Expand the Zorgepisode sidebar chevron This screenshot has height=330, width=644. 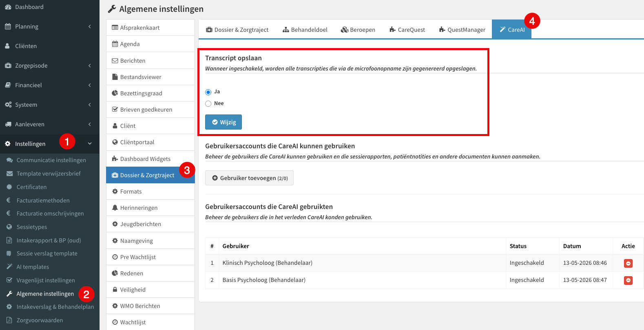coord(90,66)
